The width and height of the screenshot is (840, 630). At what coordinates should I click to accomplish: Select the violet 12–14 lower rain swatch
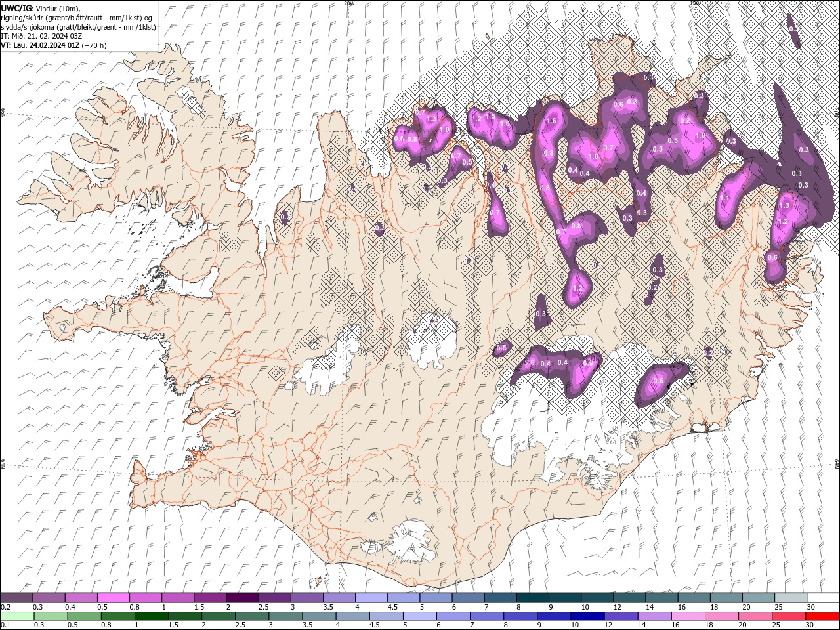click(622, 616)
